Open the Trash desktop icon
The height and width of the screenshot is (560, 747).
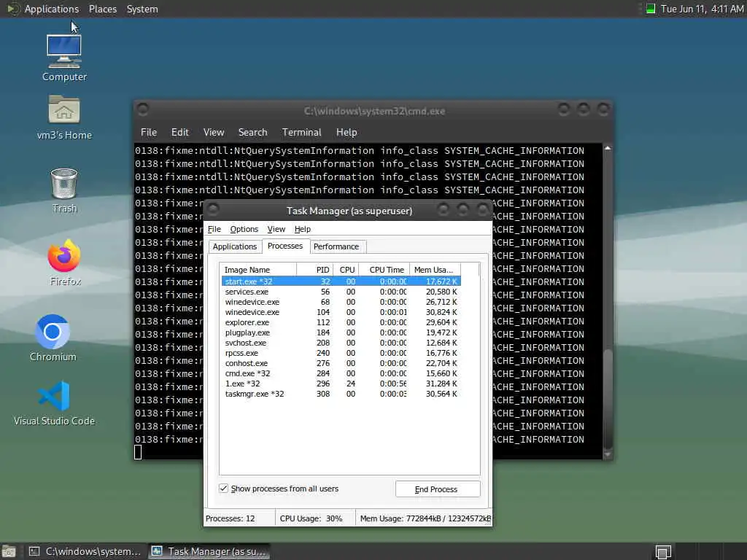coord(64,190)
